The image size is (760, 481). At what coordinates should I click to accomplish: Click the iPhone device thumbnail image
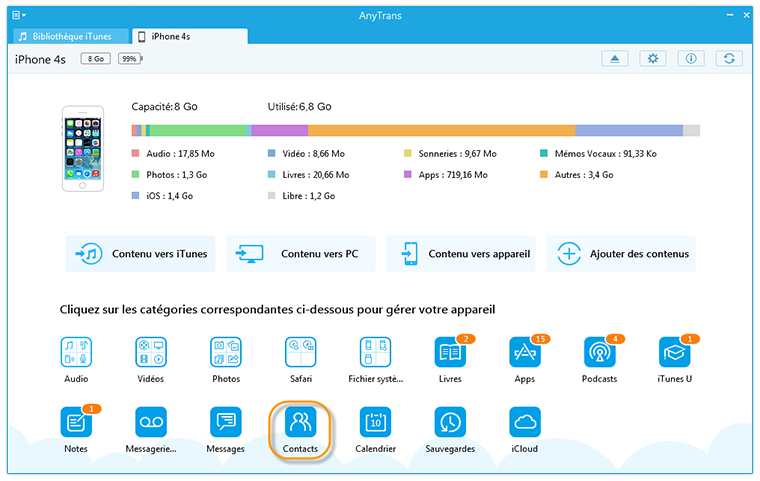tap(83, 149)
